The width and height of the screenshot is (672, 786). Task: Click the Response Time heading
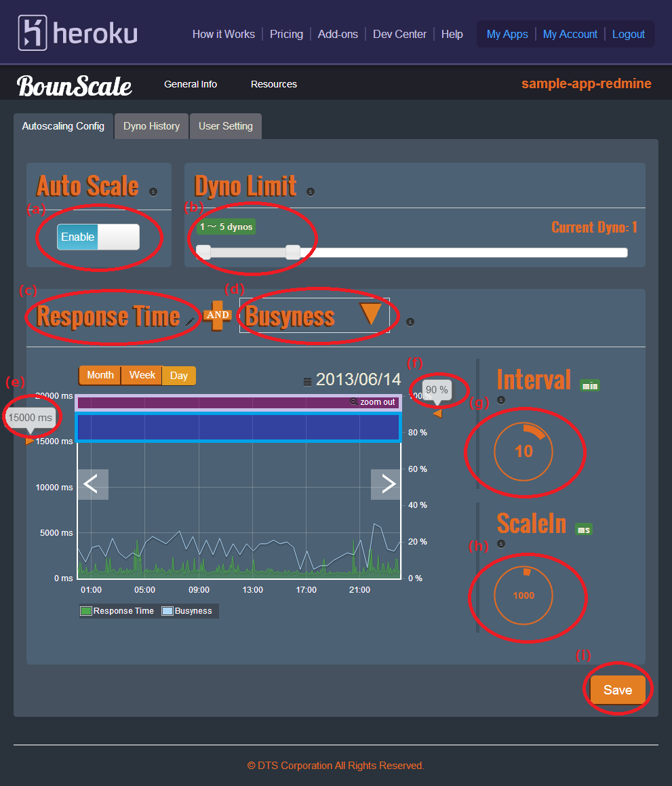(108, 316)
